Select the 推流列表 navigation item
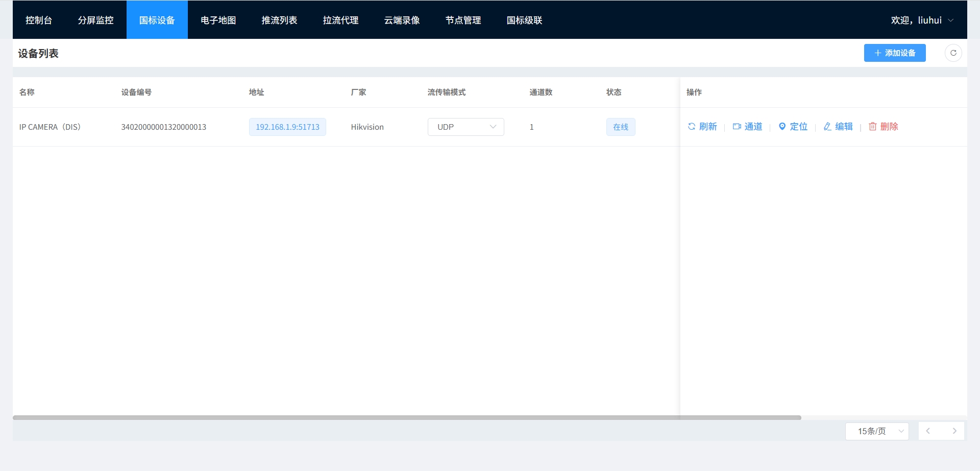The width and height of the screenshot is (980, 471). coord(279,20)
